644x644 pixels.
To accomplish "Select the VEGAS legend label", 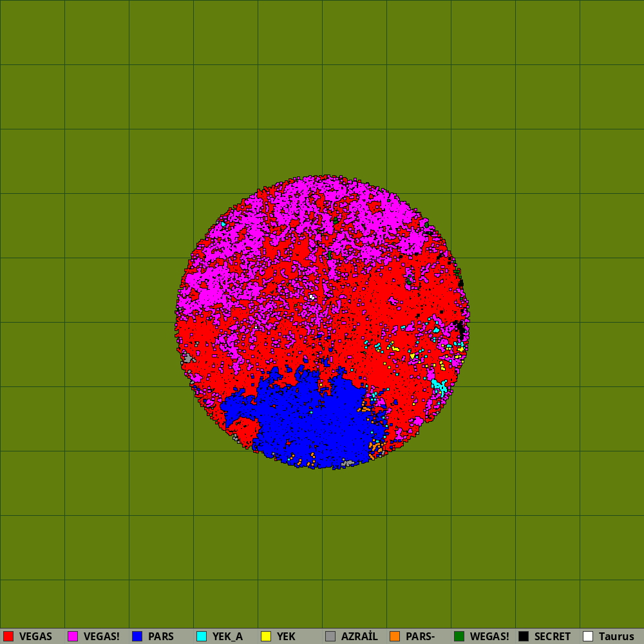I will click(35, 637).
